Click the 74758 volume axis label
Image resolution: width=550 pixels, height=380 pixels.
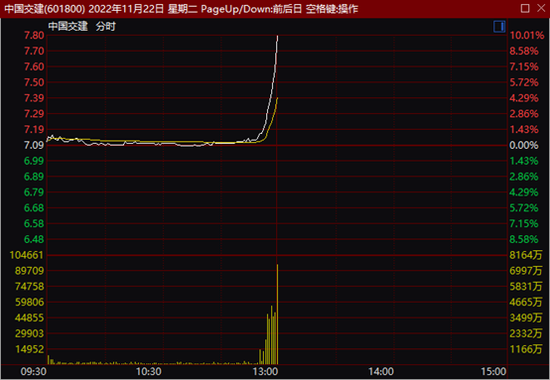[29, 286]
